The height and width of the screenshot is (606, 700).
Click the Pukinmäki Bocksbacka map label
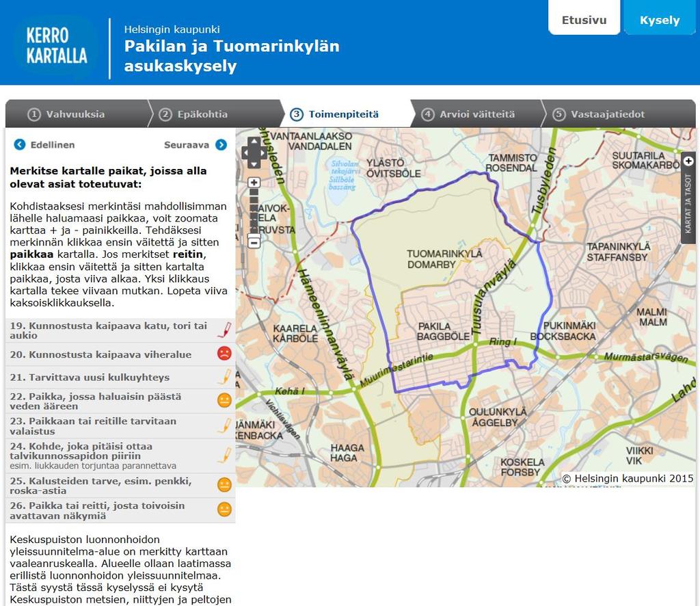point(563,331)
